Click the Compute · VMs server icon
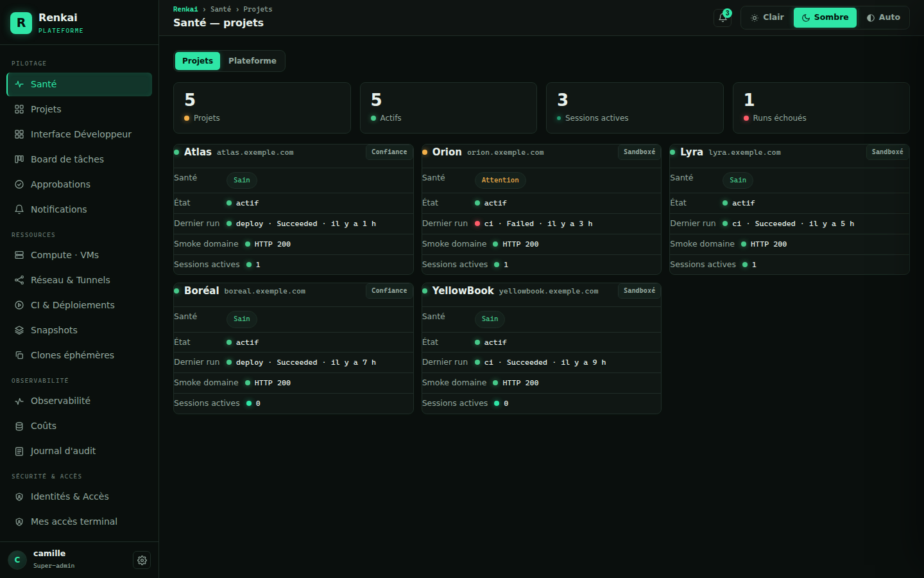The width and height of the screenshot is (924, 578). [x=19, y=255]
